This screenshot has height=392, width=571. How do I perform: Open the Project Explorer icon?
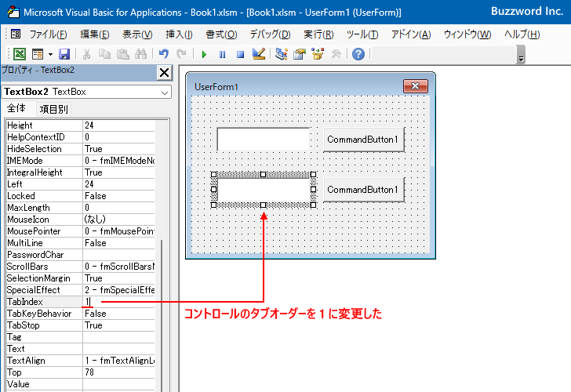pyautogui.click(x=281, y=54)
